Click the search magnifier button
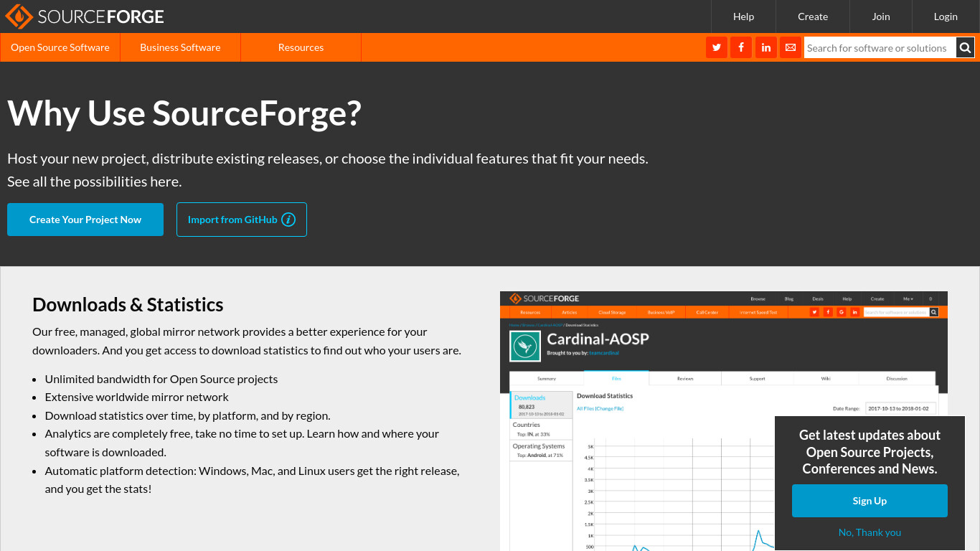The image size is (980, 551). click(x=966, y=48)
